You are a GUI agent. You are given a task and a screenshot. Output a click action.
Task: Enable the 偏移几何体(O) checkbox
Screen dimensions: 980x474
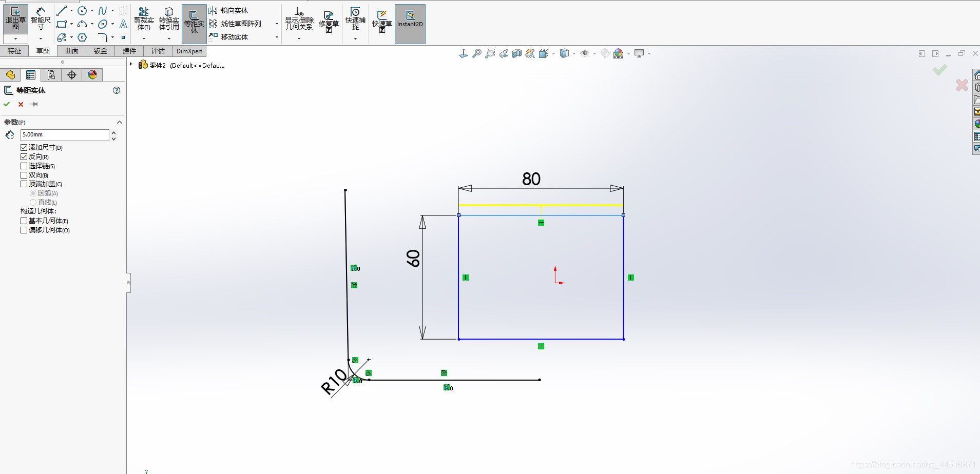pos(24,230)
